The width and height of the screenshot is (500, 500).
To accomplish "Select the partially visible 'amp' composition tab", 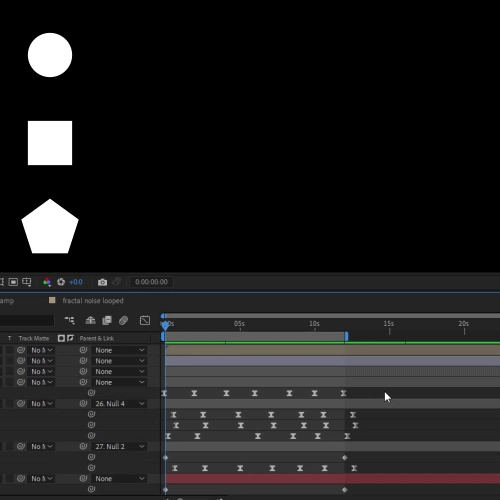I will (7, 301).
